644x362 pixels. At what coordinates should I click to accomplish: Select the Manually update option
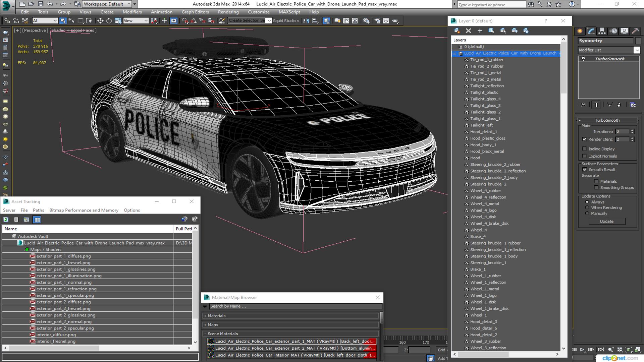(587, 214)
